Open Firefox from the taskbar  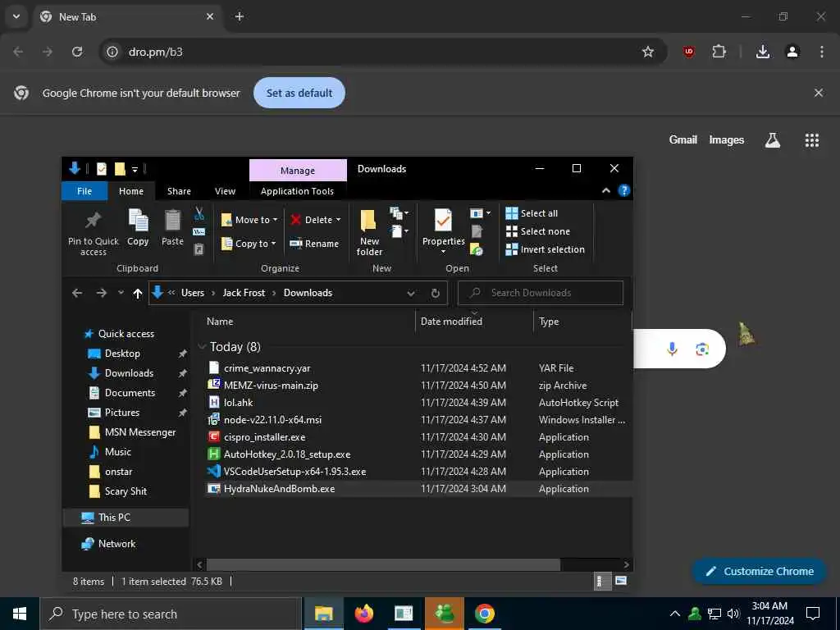[364, 614]
